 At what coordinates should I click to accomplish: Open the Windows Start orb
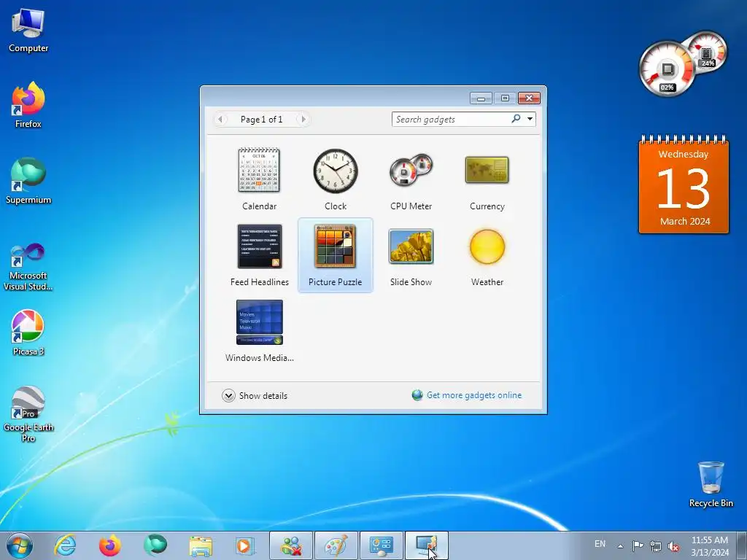(20, 545)
